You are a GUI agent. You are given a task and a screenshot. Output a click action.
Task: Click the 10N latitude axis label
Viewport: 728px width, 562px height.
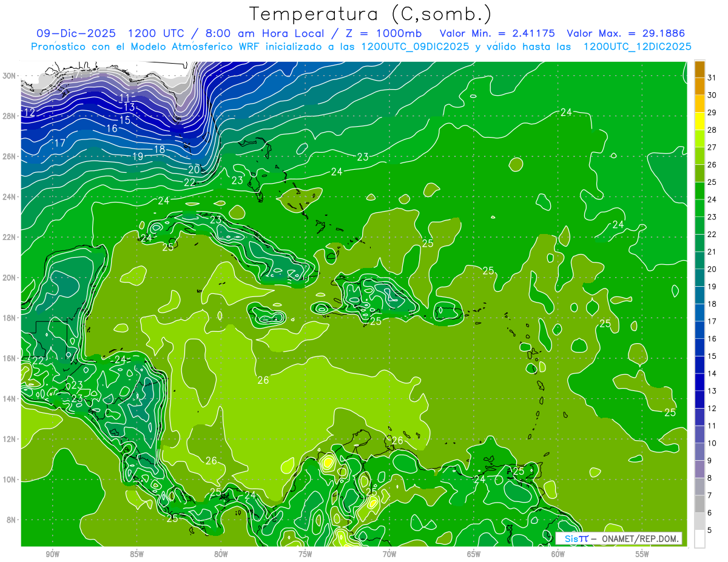coord(10,480)
